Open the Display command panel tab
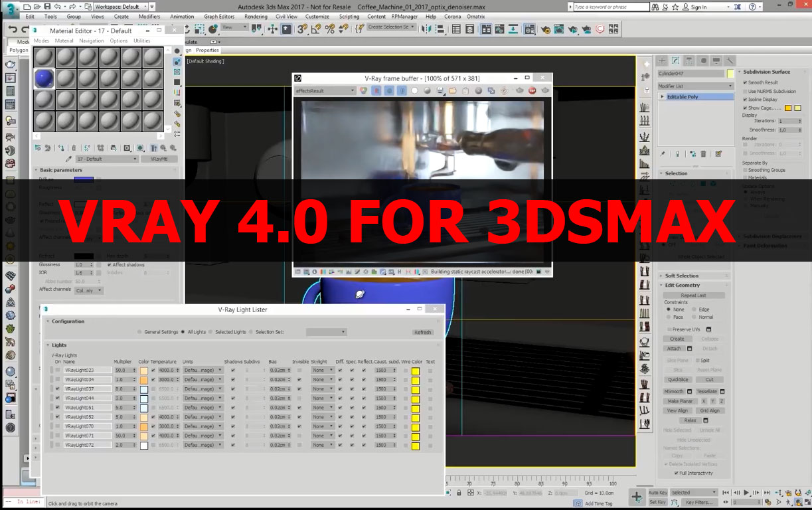812x510 pixels. point(716,60)
